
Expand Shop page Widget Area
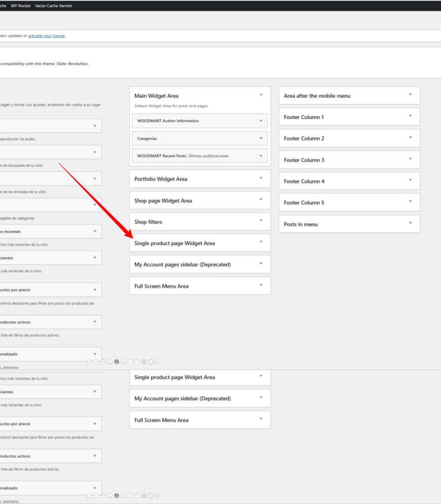click(x=261, y=200)
